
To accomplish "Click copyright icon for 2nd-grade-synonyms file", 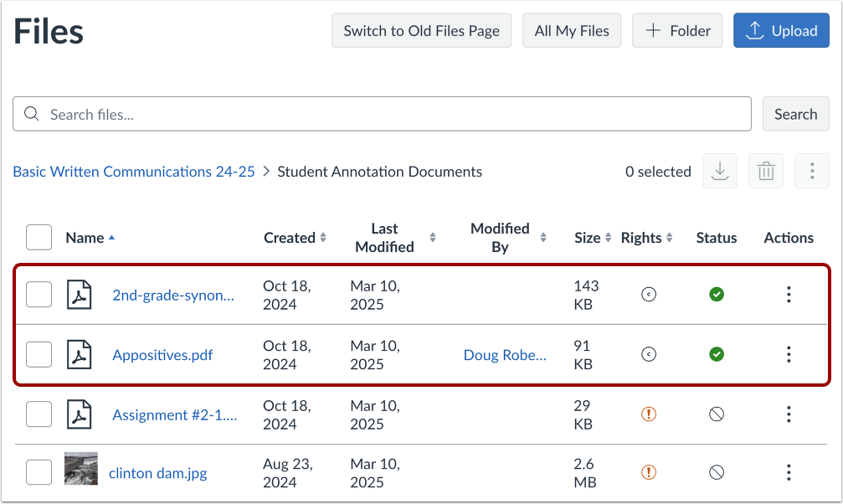I will (648, 294).
